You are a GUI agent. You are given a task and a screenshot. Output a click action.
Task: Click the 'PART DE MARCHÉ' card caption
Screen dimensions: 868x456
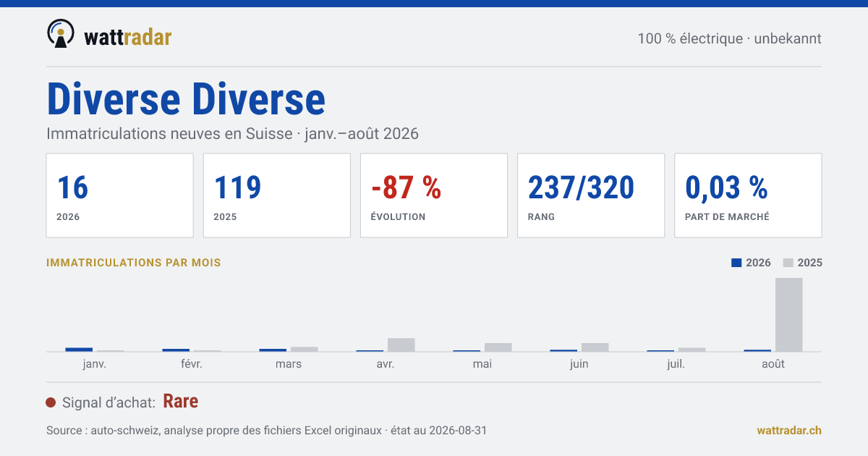[727, 216]
